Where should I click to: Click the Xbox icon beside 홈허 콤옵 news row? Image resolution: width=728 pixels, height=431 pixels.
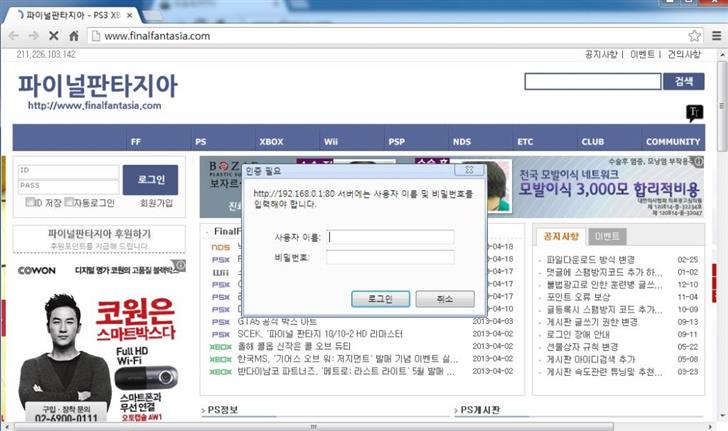pyautogui.click(x=221, y=346)
